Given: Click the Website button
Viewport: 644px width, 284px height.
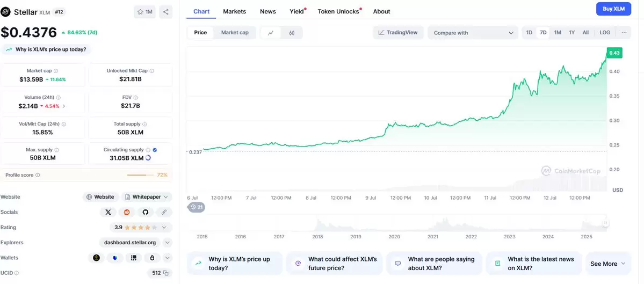Looking at the screenshot, I should pyautogui.click(x=100, y=197).
